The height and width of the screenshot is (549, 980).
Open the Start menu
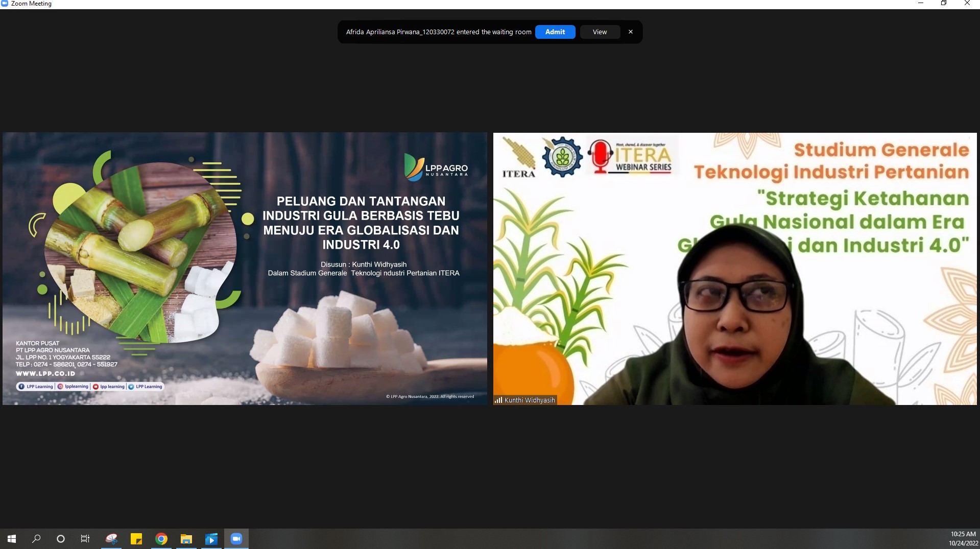11,539
